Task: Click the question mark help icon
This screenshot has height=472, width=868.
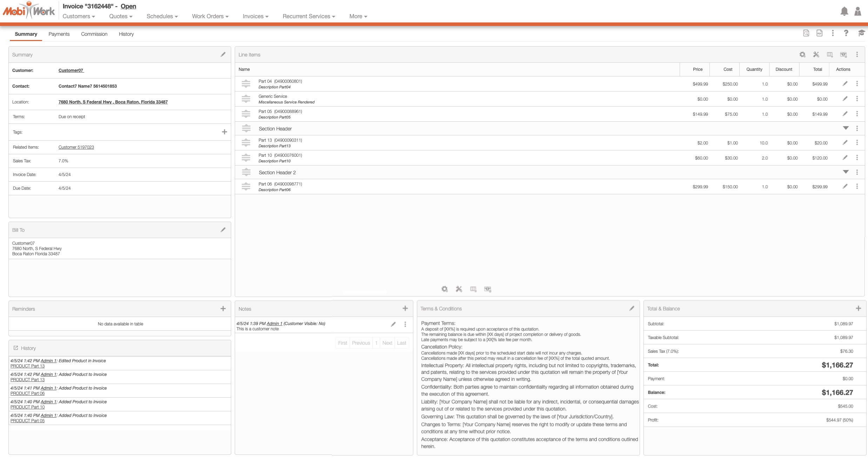Action: (x=846, y=33)
